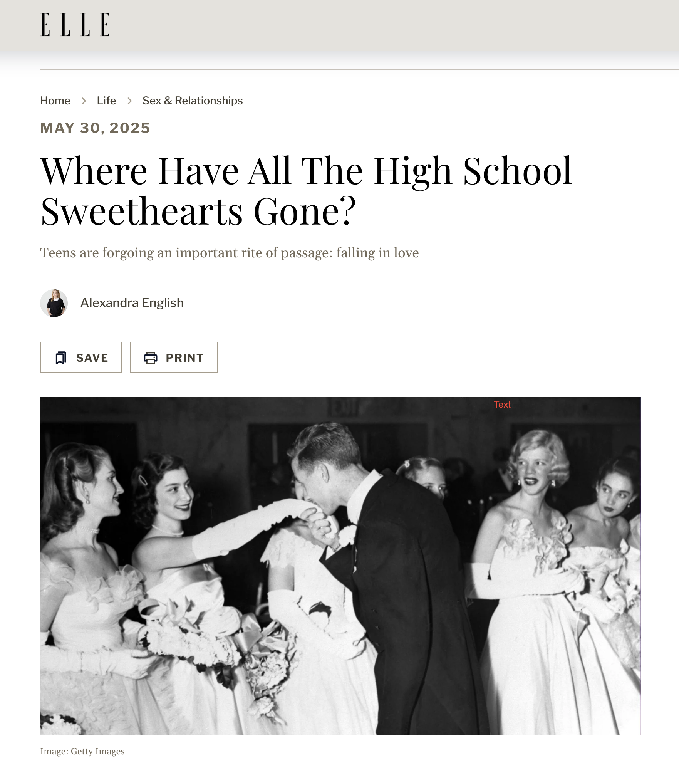Click the printer icon in the Print button
Viewport: 679px width, 784px height.
151,358
